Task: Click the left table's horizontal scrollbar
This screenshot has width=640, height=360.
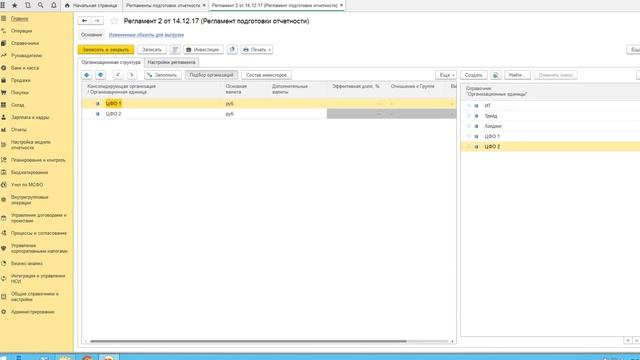Action: [x=248, y=341]
